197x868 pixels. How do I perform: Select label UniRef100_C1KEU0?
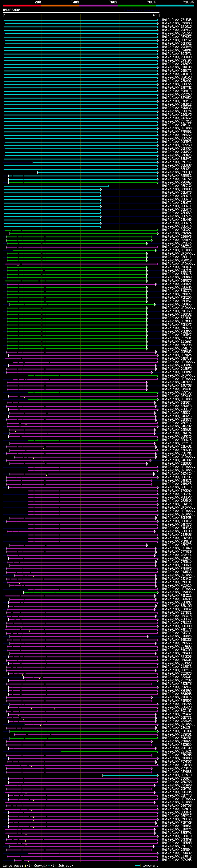(177, 67)
